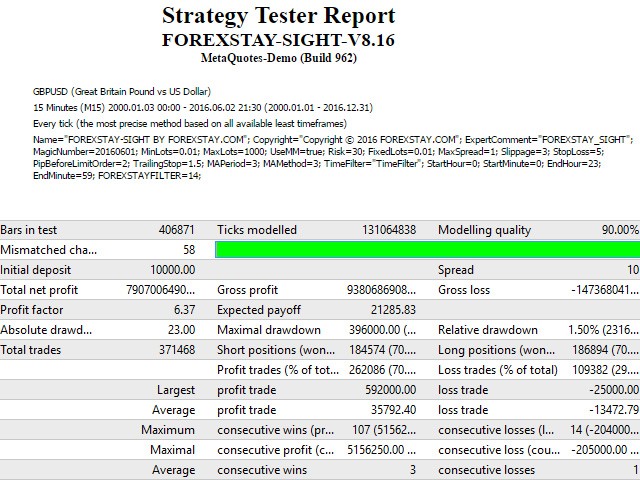Image resolution: width=640 pixels, height=480 pixels.
Task: Select the mismatched errors value 58
Action: (x=189, y=250)
